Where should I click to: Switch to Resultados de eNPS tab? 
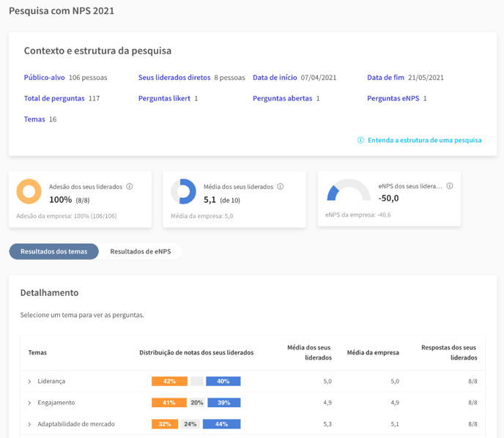[141, 251]
